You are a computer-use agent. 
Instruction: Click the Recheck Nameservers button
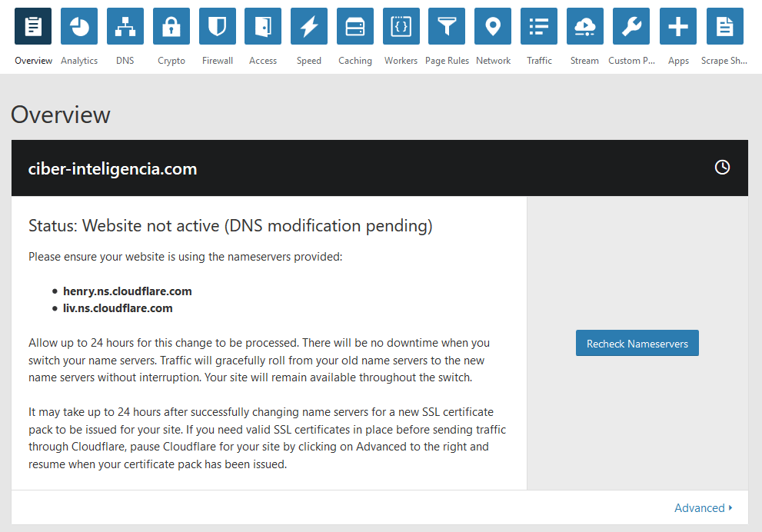tap(637, 343)
